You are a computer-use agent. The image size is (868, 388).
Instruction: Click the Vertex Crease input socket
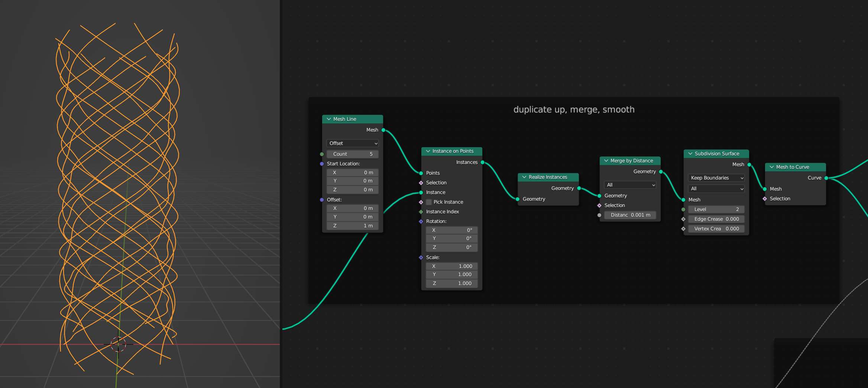pos(683,229)
